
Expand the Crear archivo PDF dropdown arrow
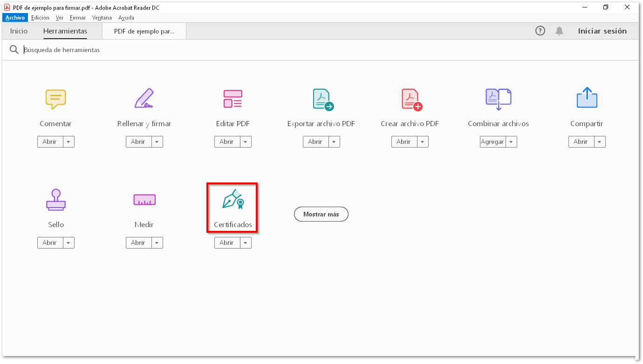[x=423, y=142]
